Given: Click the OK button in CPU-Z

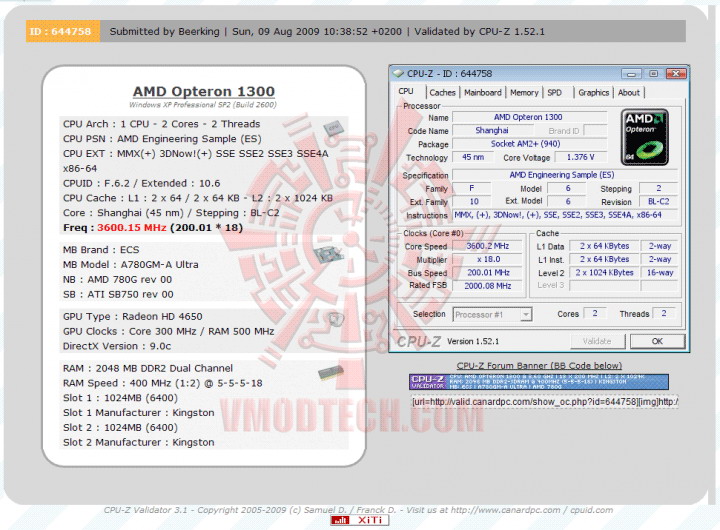Looking at the screenshot, I should 658,341.
